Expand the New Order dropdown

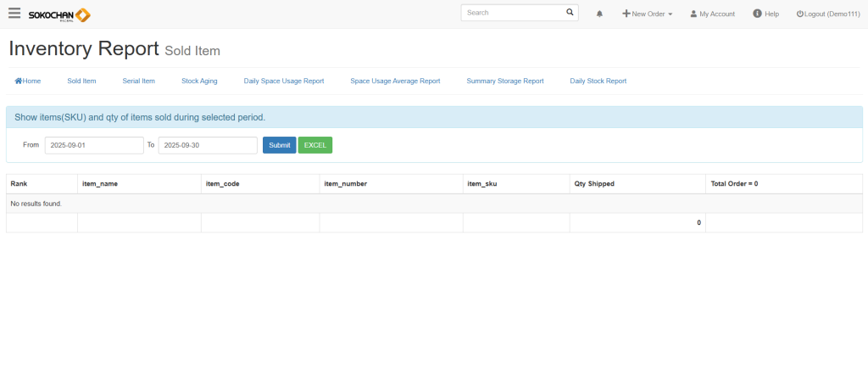tap(648, 14)
